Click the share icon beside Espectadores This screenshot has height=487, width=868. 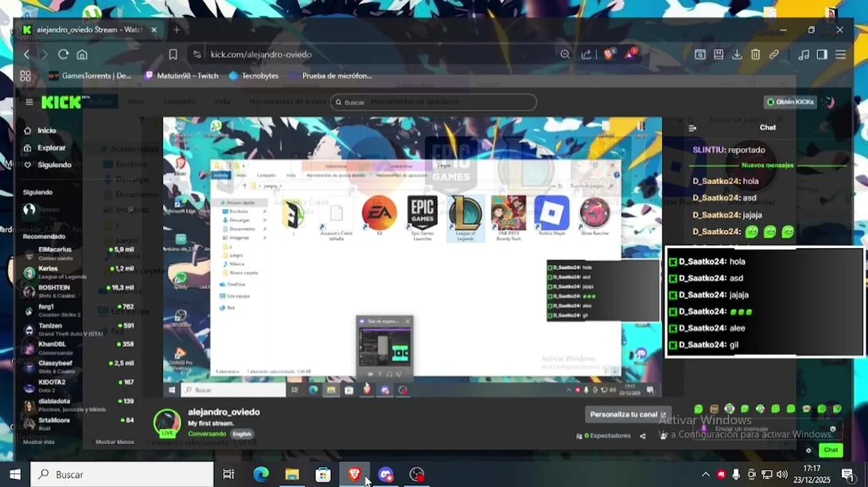tap(643, 436)
